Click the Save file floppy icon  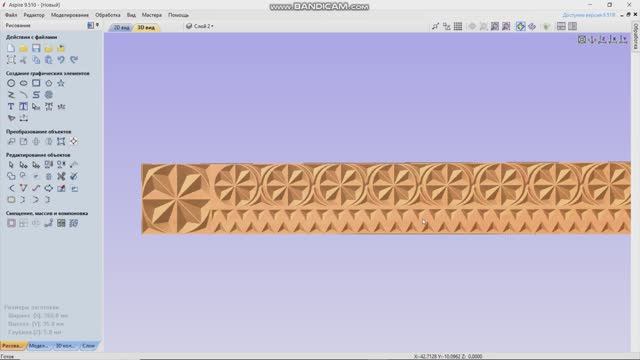36,48
